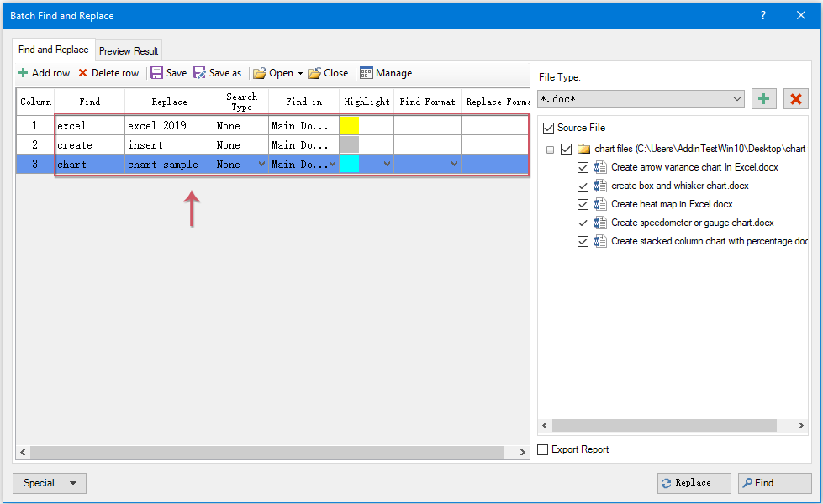This screenshot has width=823, height=504.
Task: Click the file list horizontal scrollbar right arrow
Action: [800, 425]
